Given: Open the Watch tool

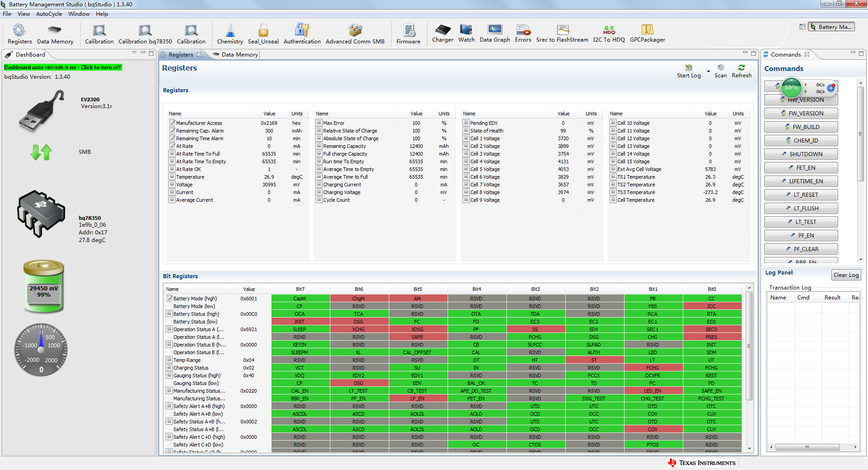Looking at the screenshot, I should (466, 33).
